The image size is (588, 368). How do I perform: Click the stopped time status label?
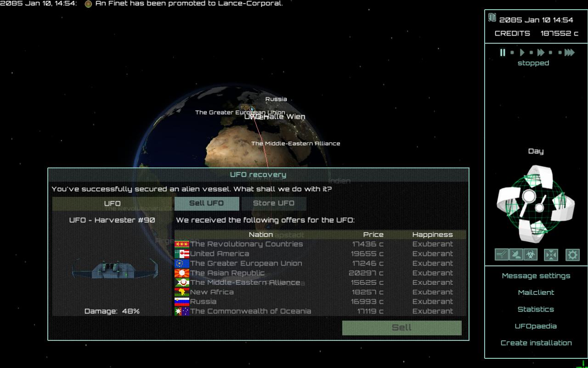[533, 63]
